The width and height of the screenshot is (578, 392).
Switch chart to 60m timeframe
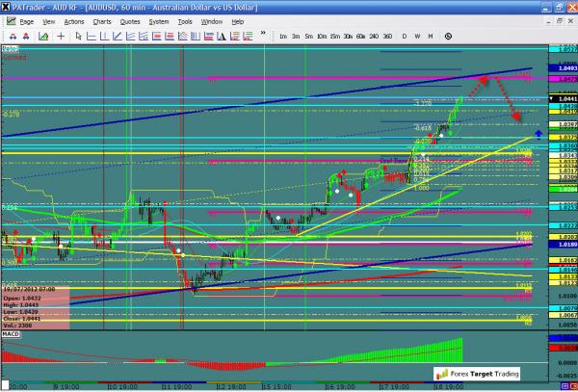point(360,37)
